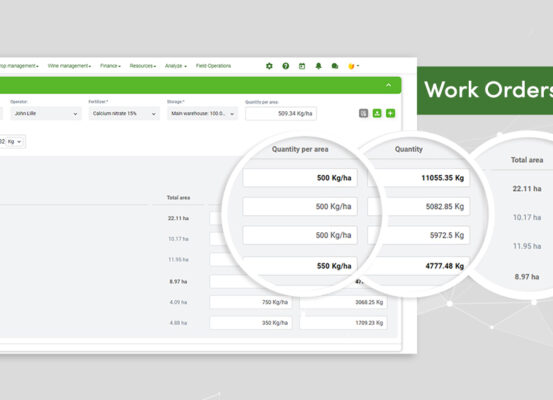Click the 509.34 Kg/ha quantity field

pos(281,114)
